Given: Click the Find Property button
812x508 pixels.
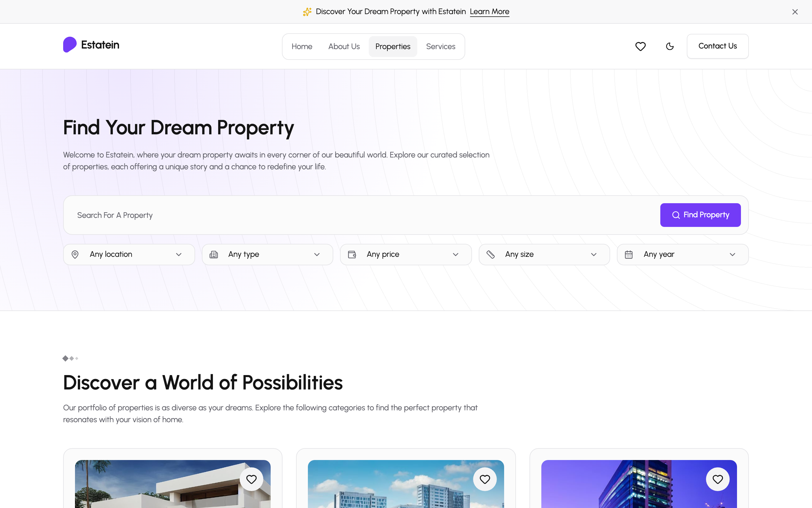Looking at the screenshot, I should tap(700, 215).
